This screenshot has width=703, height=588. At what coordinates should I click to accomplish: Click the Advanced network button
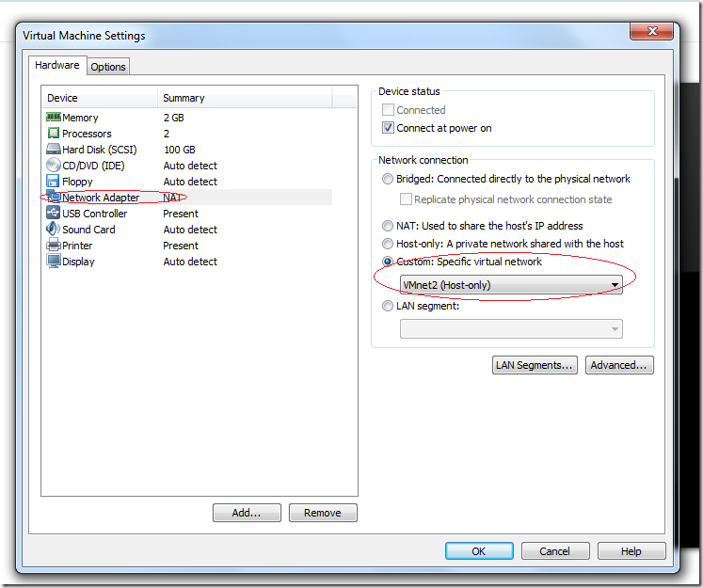(618, 365)
